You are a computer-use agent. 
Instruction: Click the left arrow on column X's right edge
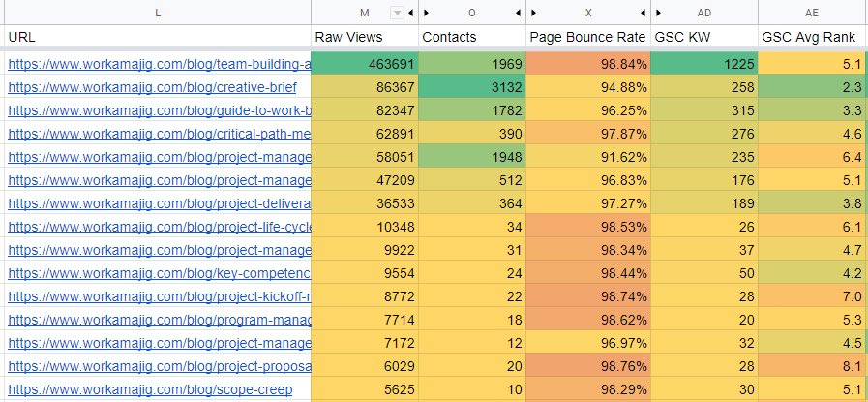tap(644, 13)
